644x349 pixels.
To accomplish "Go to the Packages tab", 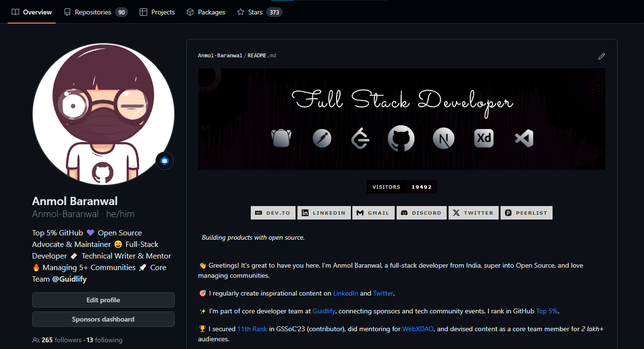I will click(x=206, y=12).
